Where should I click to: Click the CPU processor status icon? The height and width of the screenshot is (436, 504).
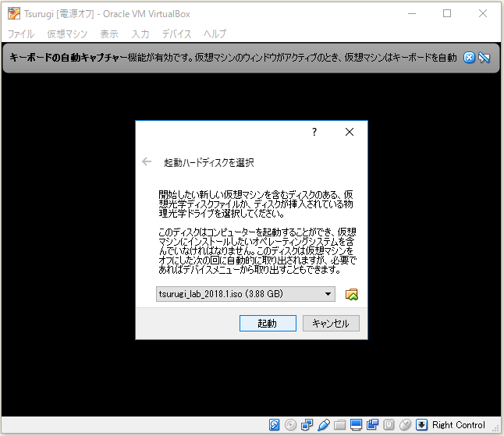[x=389, y=425]
